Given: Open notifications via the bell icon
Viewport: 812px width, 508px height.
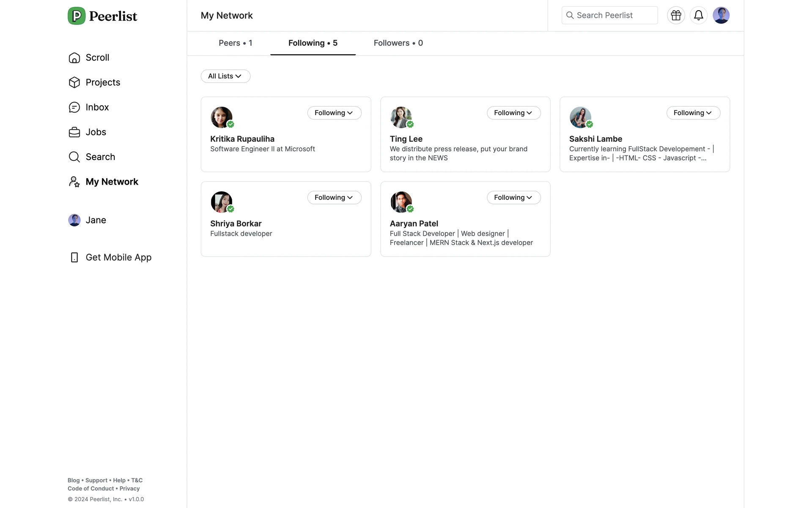Looking at the screenshot, I should click(698, 16).
